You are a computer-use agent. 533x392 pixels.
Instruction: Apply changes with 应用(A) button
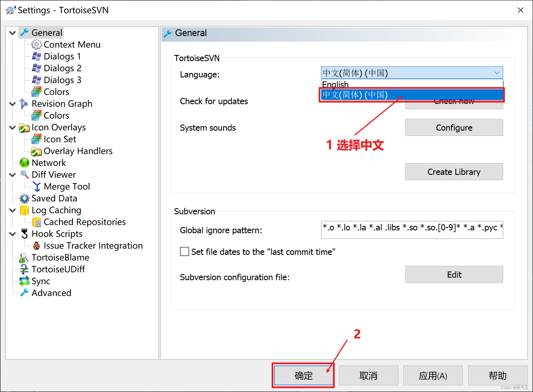point(433,375)
